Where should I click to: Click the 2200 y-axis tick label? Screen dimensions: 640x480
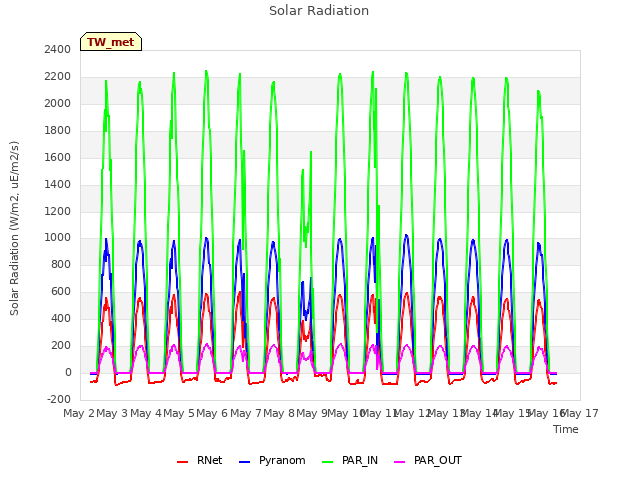(58, 76)
